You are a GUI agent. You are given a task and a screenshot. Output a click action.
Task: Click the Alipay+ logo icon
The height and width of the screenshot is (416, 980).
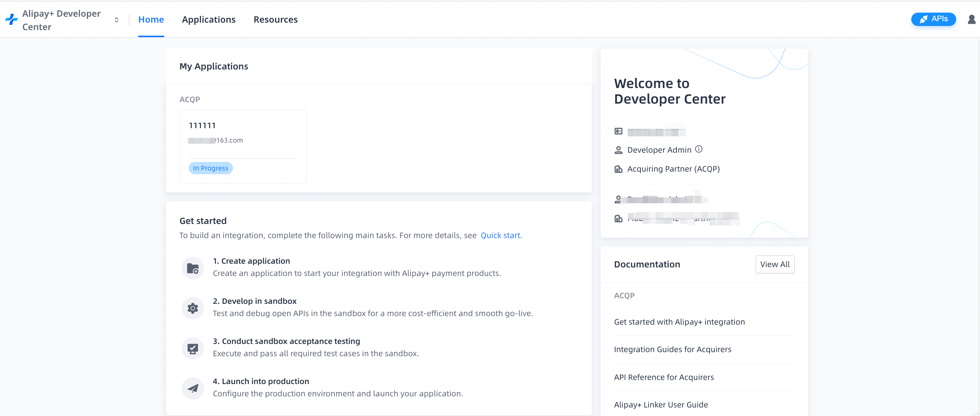pyautogui.click(x=12, y=19)
